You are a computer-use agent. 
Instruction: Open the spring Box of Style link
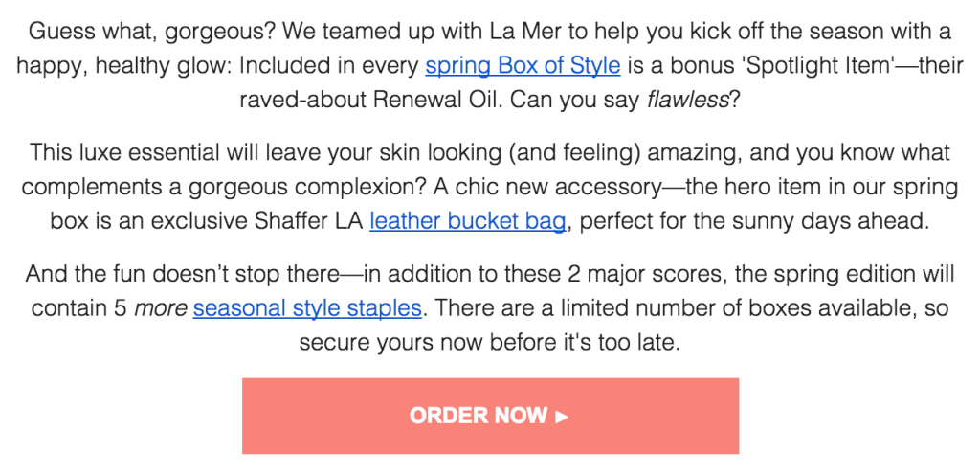point(523,65)
